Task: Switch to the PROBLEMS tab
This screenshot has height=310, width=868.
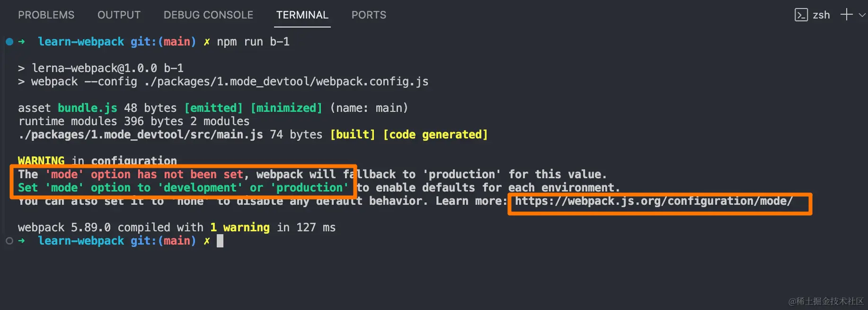Action: pos(46,15)
